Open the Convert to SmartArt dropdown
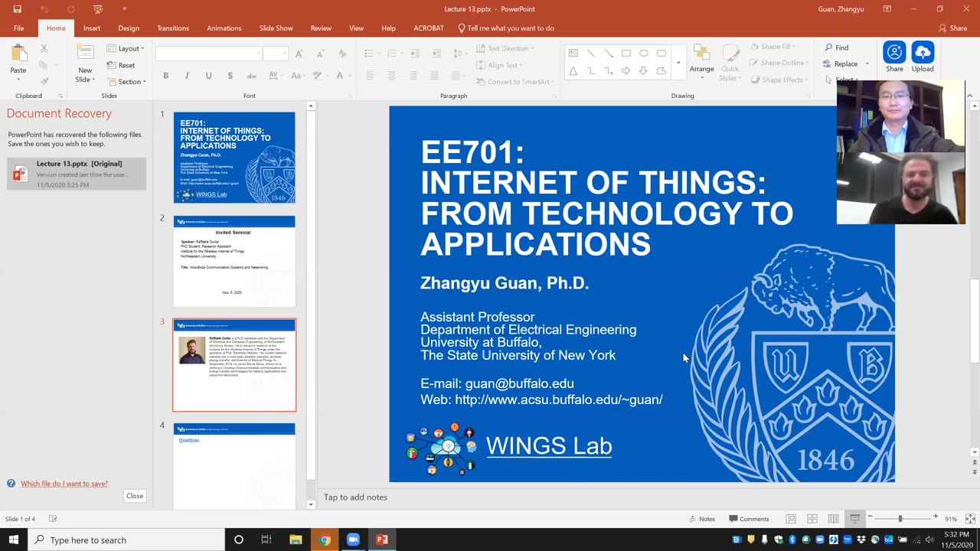 (515, 82)
